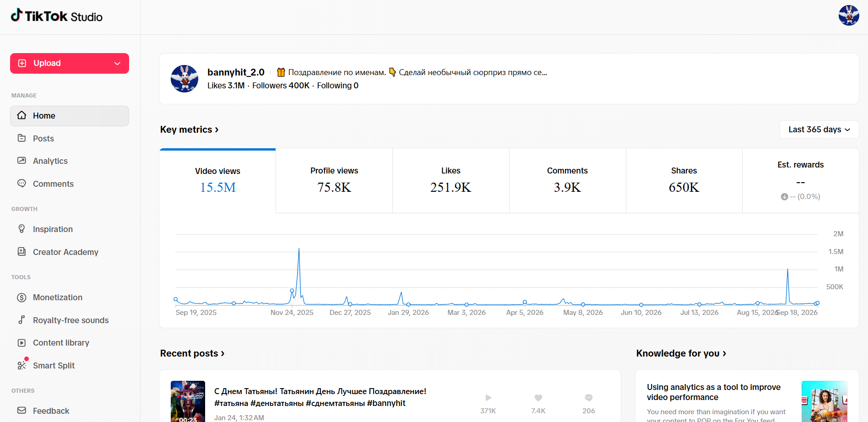Open the Content library icon
868x422 pixels.
(22, 342)
